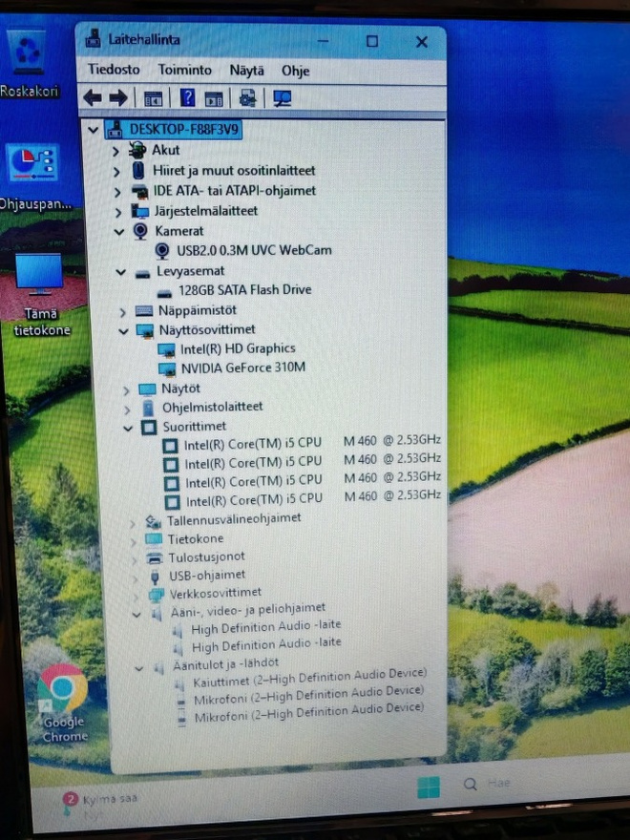Click the Näytöt monitor icon
The width and height of the screenshot is (630, 840).
pos(147,389)
